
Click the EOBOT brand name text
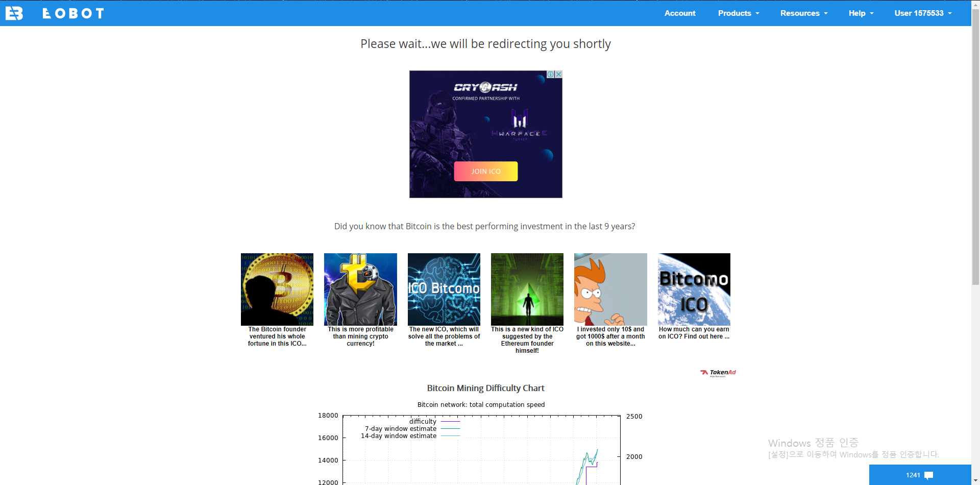pyautogui.click(x=73, y=13)
